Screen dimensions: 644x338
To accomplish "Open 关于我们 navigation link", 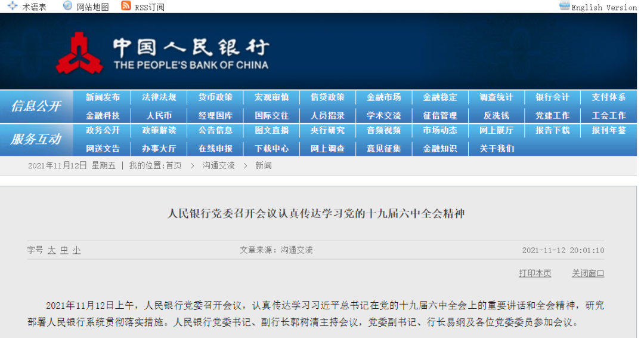I will point(496,149).
